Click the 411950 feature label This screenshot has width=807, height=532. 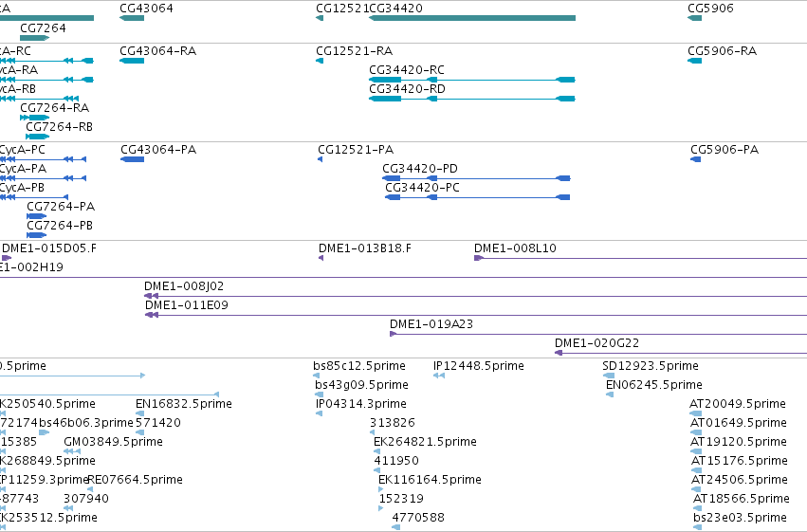pos(396,462)
